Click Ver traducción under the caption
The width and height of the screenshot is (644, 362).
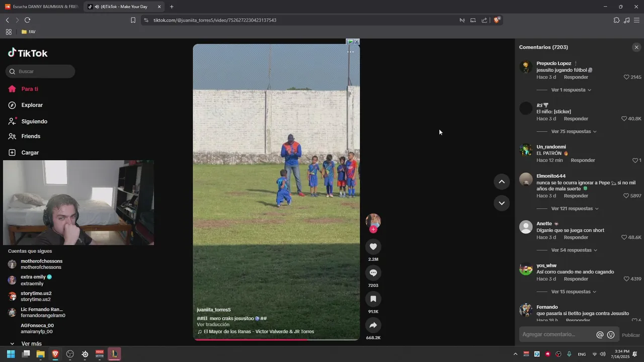(x=213, y=325)
